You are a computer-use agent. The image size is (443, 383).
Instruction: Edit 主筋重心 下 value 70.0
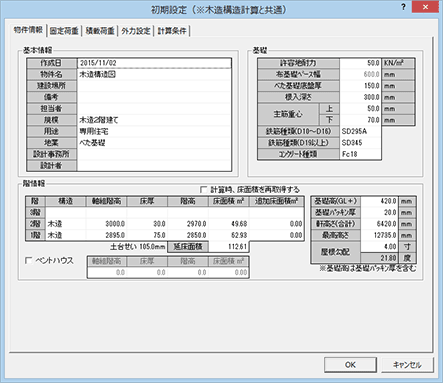click(360, 120)
